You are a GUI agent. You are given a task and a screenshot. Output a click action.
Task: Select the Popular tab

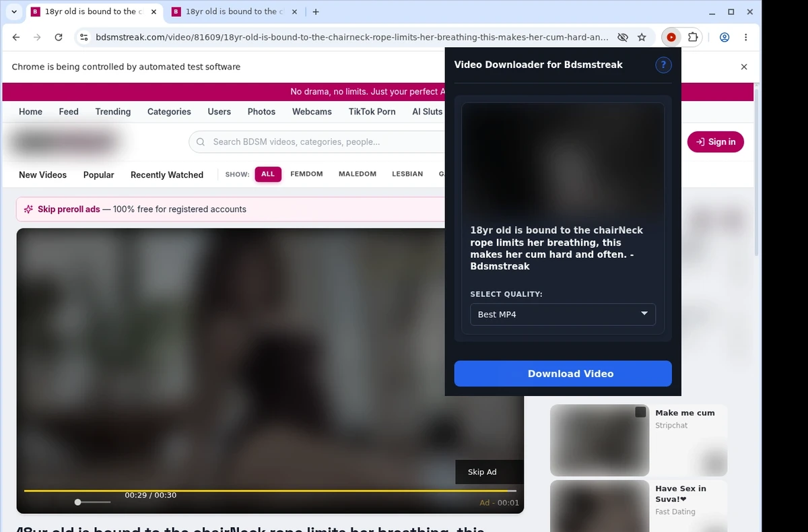[99, 175]
